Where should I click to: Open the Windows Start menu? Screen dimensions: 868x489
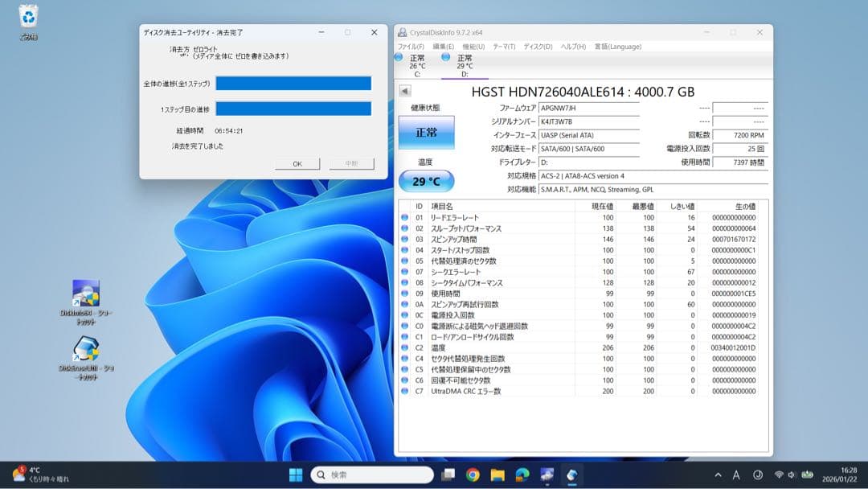(296, 475)
